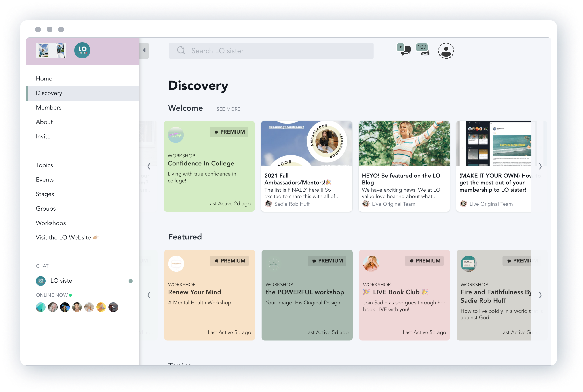The image size is (583, 392).
Task: Click Live Original Team name on HEYO post
Action: pos(394,204)
